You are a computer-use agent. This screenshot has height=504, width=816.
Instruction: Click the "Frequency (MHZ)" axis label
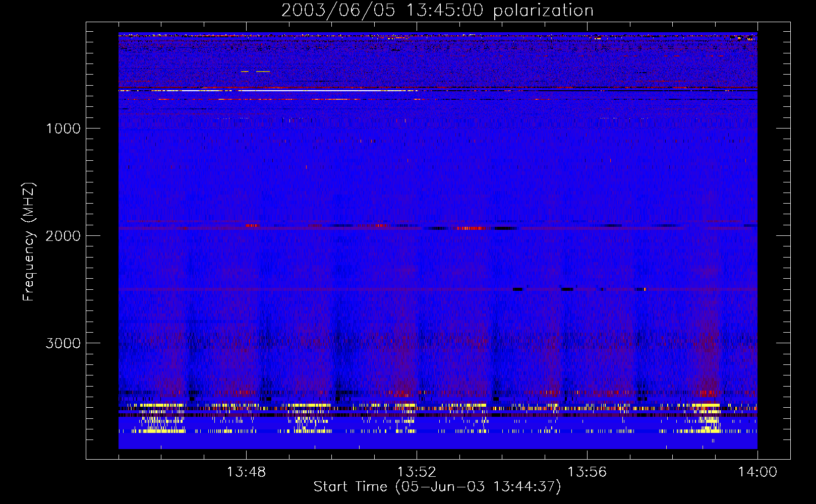pos(29,242)
